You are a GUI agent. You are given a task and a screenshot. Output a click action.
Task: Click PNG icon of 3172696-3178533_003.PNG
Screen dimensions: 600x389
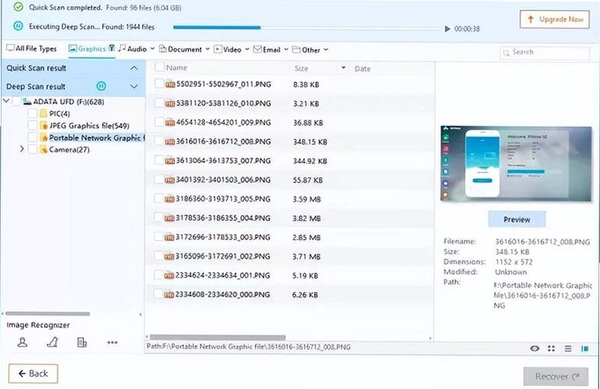click(x=170, y=238)
